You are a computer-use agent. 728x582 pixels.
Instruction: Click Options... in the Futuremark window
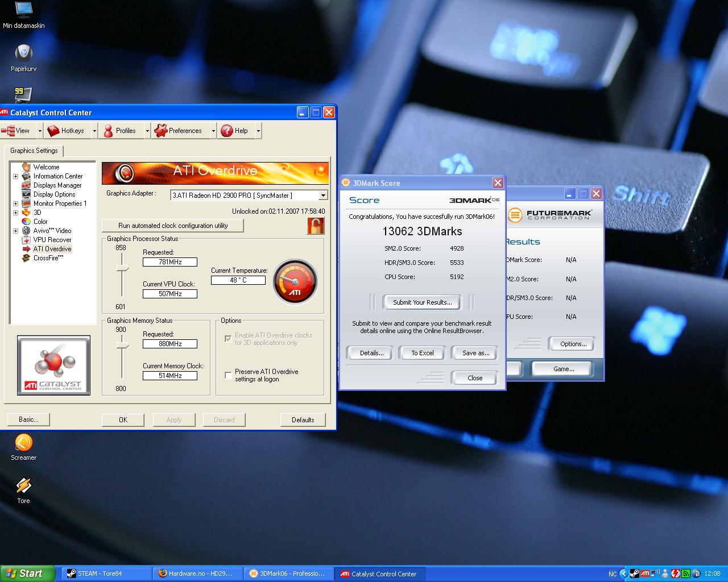coord(573,344)
